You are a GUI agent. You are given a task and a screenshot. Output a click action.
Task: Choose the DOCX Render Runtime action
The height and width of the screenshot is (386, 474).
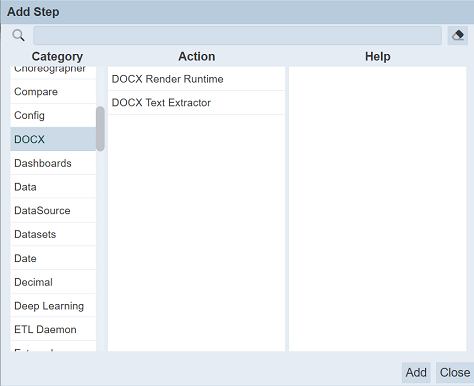[196, 79]
